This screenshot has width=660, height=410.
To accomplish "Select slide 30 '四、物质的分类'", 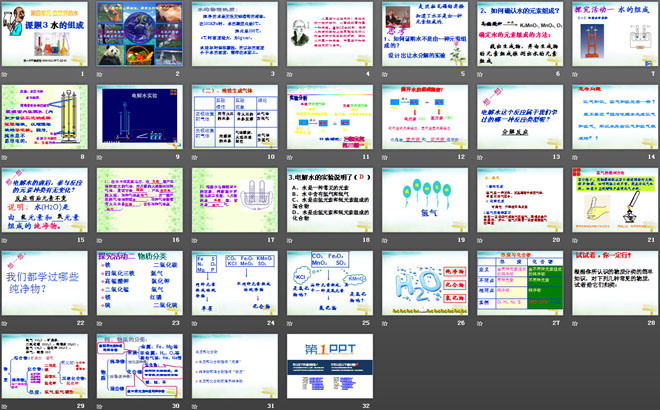I will point(140,366).
